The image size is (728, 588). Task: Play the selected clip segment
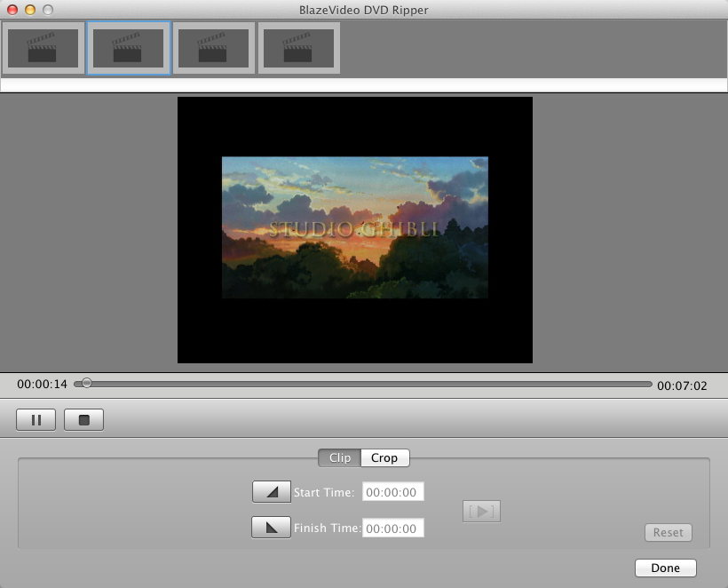tap(481, 512)
